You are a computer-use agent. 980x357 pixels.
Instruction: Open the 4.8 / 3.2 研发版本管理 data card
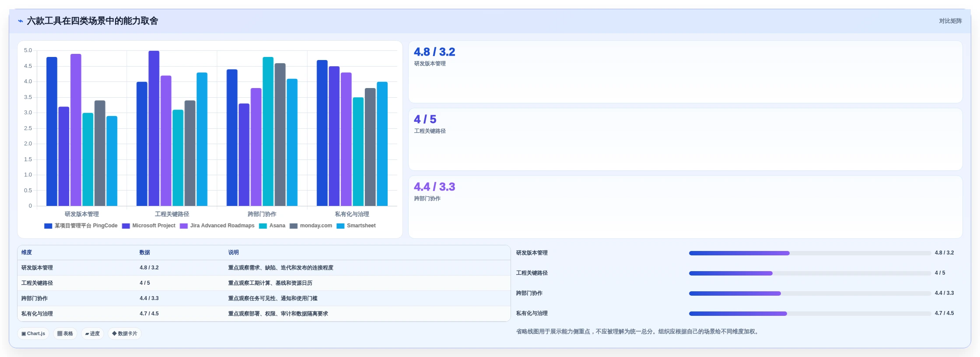tap(685, 72)
